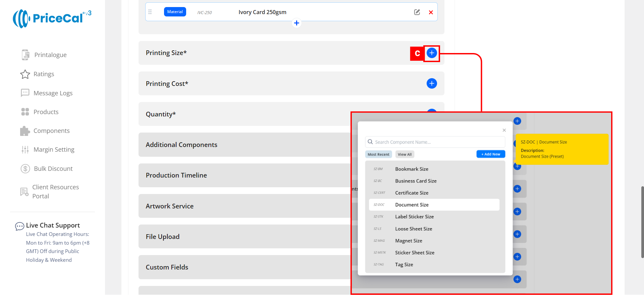Open Printalogue from sidebar
Image resolution: width=644 pixels, height=295 pixels.
(x=50, y=55)
